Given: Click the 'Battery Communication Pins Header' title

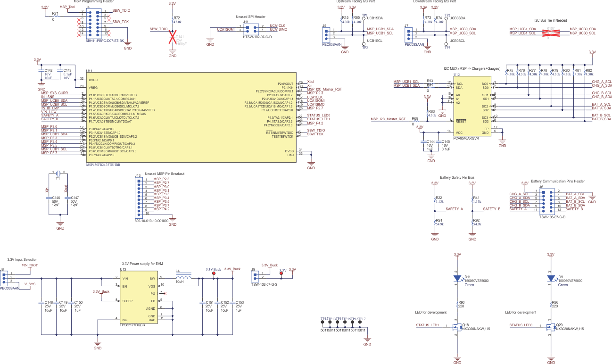Looking at the screenshot, I should pos(558,181).
